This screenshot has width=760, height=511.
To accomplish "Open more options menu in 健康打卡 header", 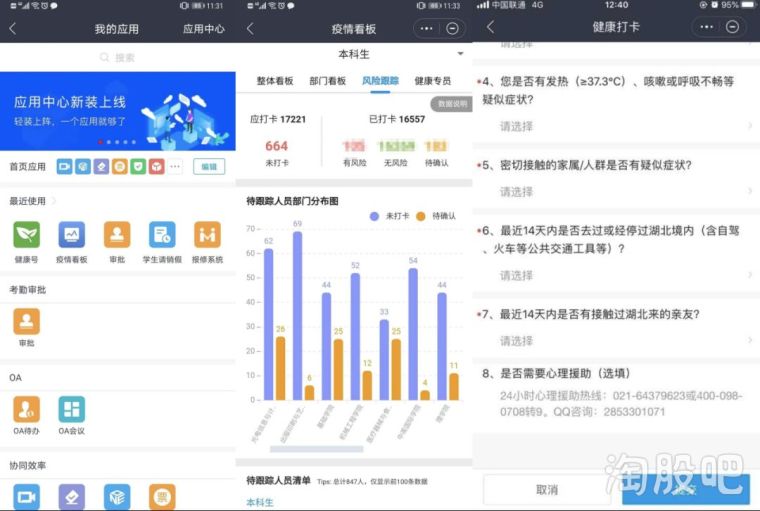I will [707, 27].
